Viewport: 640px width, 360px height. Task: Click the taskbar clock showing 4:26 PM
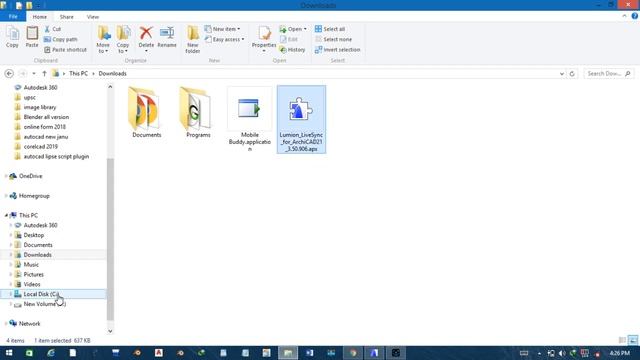click(619, 353)
